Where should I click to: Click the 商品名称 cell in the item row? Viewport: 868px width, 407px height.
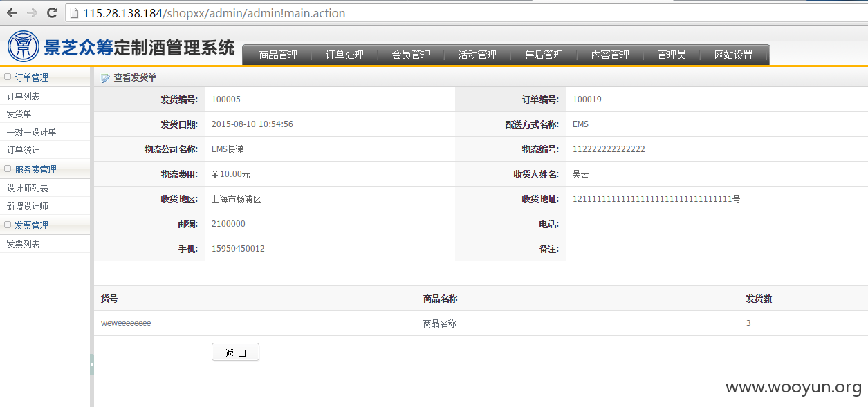tap(440, 323)
